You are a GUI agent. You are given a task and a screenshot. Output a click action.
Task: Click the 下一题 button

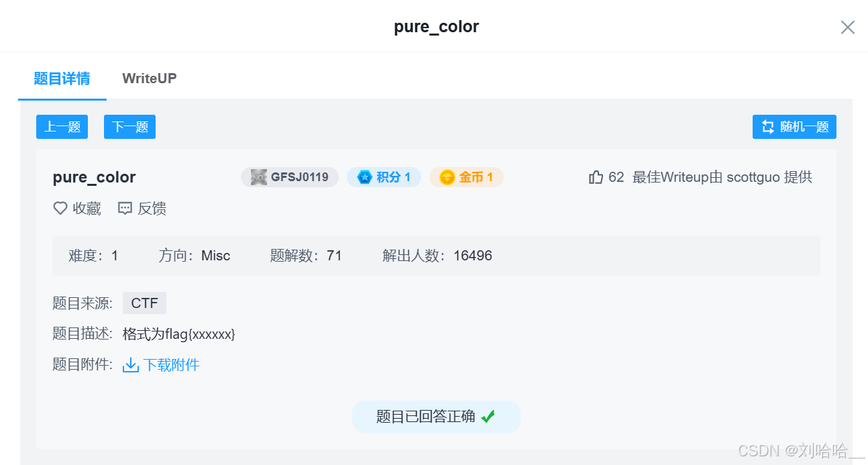(129, 127)
